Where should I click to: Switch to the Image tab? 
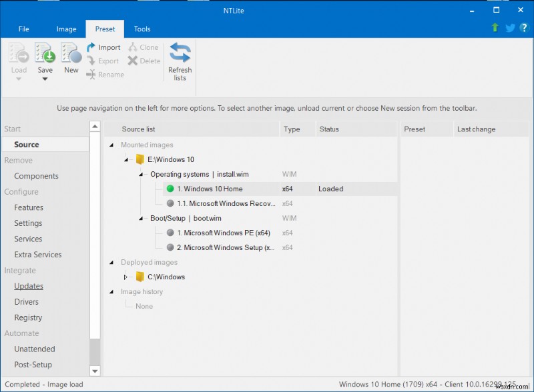[66, 29]
